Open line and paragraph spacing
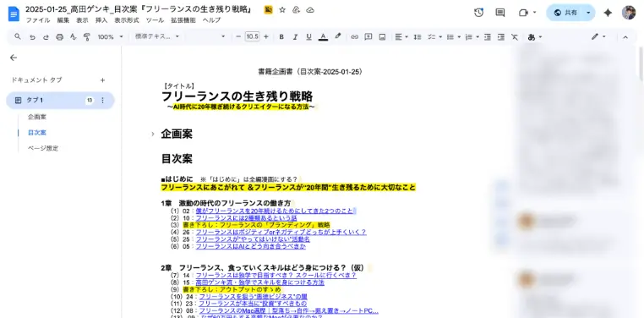 418,37
